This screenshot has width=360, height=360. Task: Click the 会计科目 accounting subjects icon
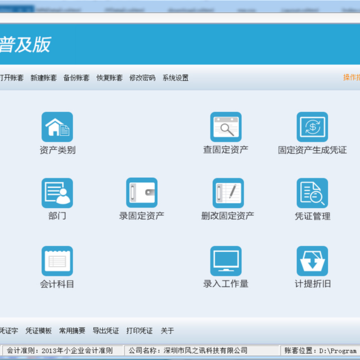pos(57,261)
